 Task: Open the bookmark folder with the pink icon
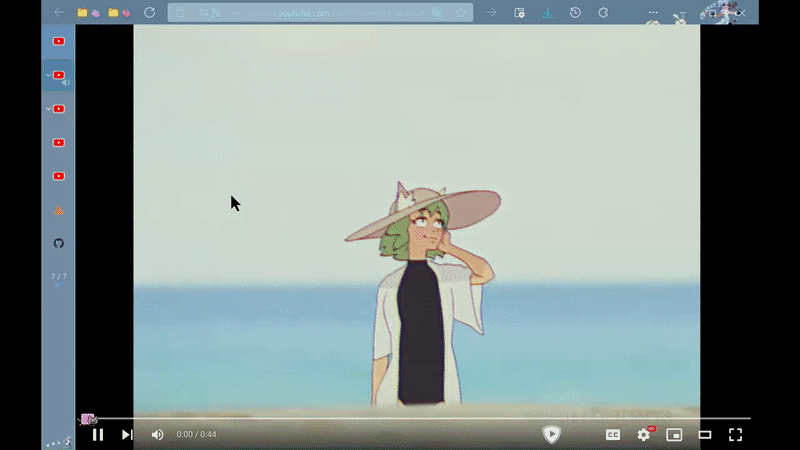pos(88,13)
